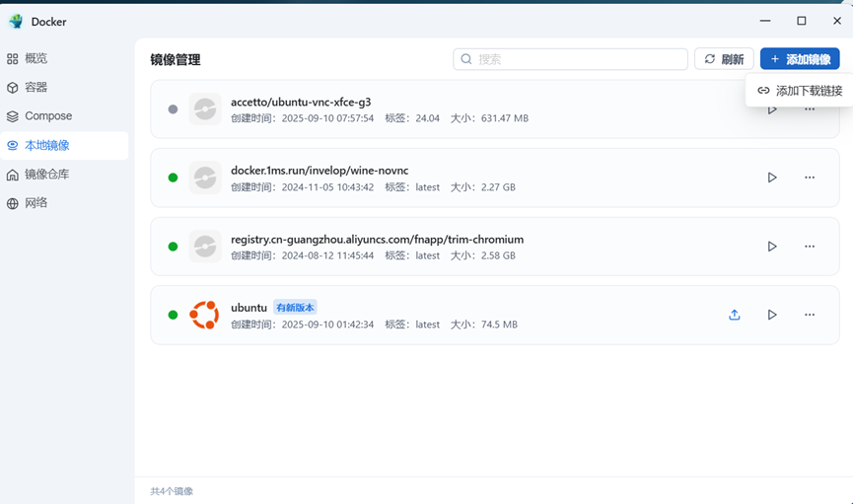The width and height of the screenshot is (853, 504).
Task: Click the green status dot of wine-novnc
Action: [x=173, y=178]
